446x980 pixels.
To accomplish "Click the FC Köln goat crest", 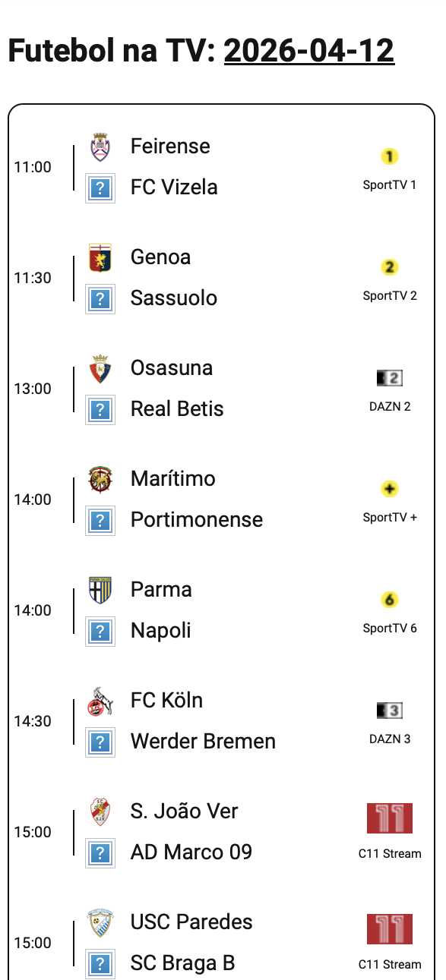I will coord(100,701).
